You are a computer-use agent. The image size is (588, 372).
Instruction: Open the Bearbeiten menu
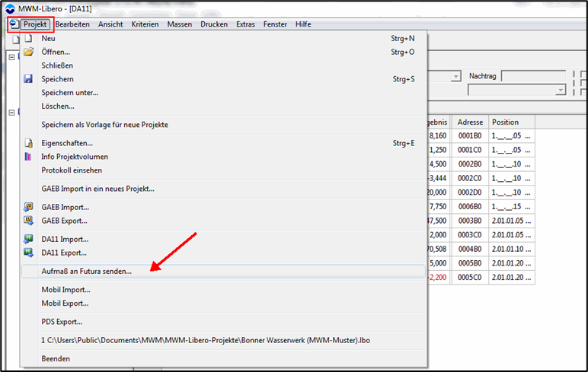pyautogui.click(x=72, y=24)
